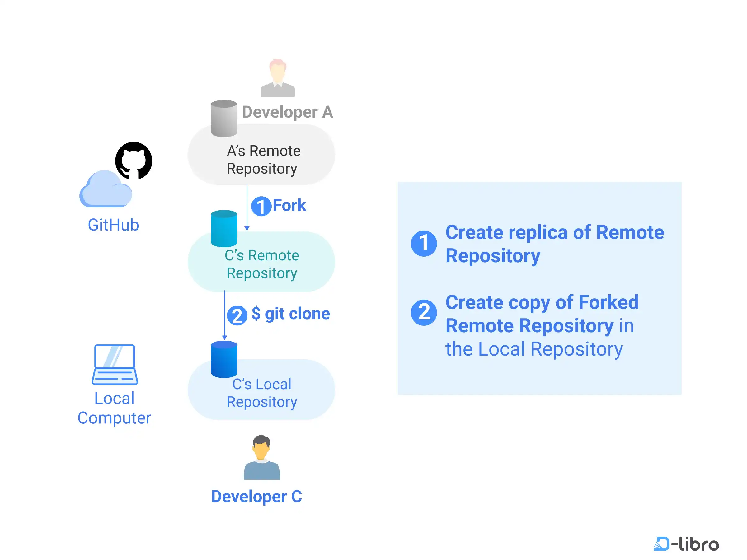Click the number 1 badge beside Fork
747x560 pixels.
coord(261,206)
